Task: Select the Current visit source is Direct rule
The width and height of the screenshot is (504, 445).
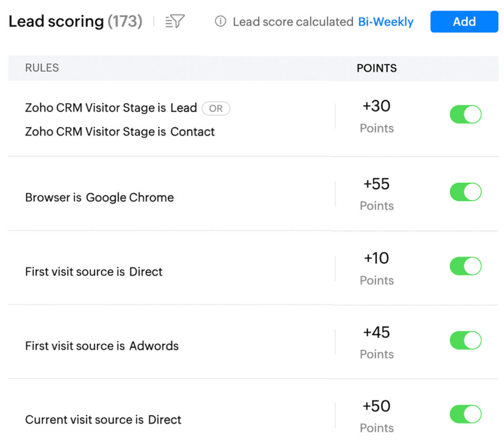Action: pos(103,420)
